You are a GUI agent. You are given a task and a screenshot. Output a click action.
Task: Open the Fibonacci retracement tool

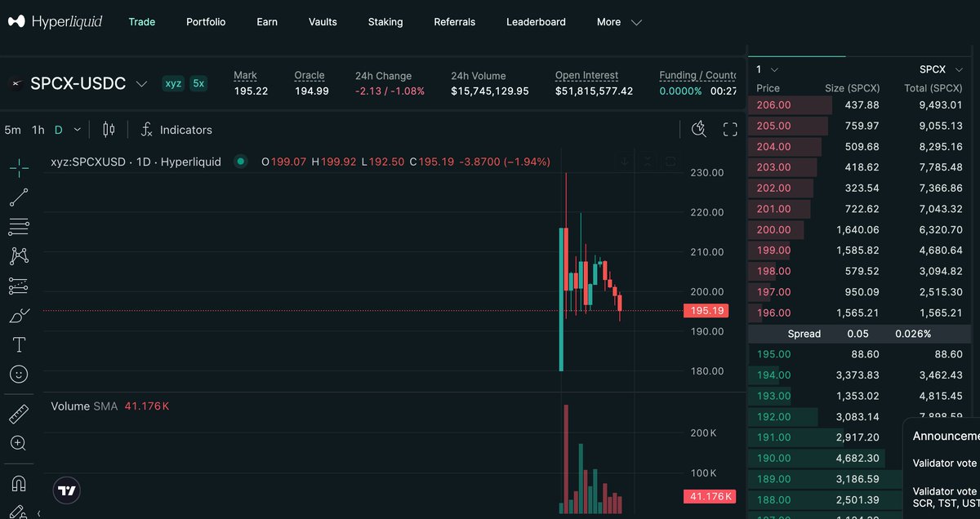(19, 227)
